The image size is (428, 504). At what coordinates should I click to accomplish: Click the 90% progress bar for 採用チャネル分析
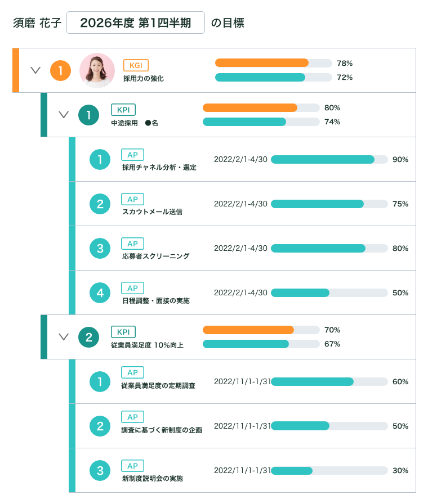coord(329,160)
